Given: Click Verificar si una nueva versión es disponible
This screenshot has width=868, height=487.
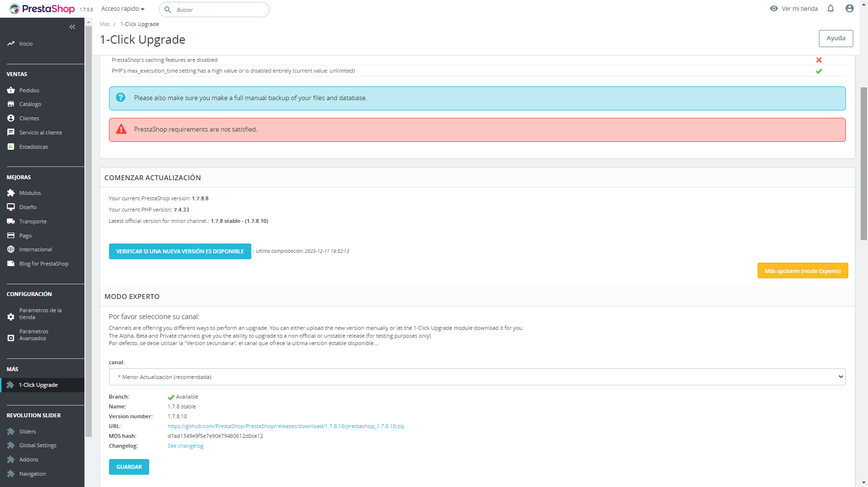Looking at the screenshot, I should click(180, 251).
